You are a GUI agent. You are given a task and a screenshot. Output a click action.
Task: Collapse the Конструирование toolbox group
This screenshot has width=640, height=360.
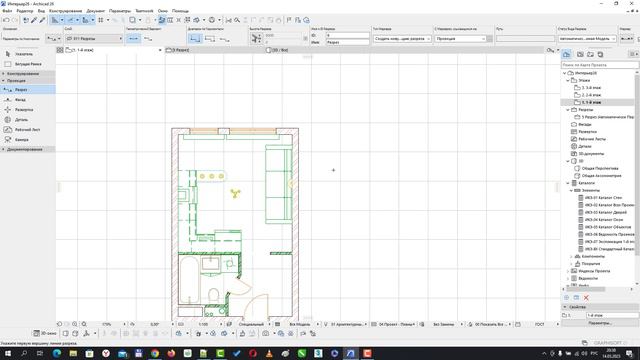click(27, 74)
